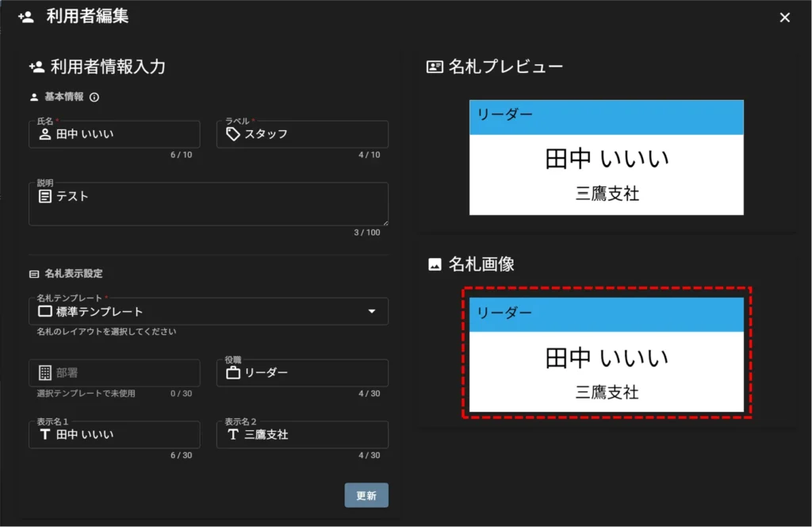Click the tag icon in ラベル field
This screenshot has width=812, height=527.
coord(233,134)
